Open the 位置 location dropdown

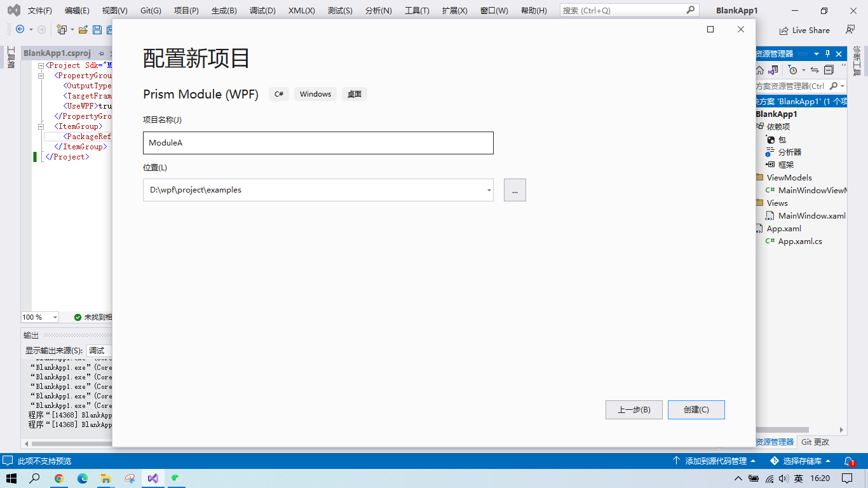(489, 190)
